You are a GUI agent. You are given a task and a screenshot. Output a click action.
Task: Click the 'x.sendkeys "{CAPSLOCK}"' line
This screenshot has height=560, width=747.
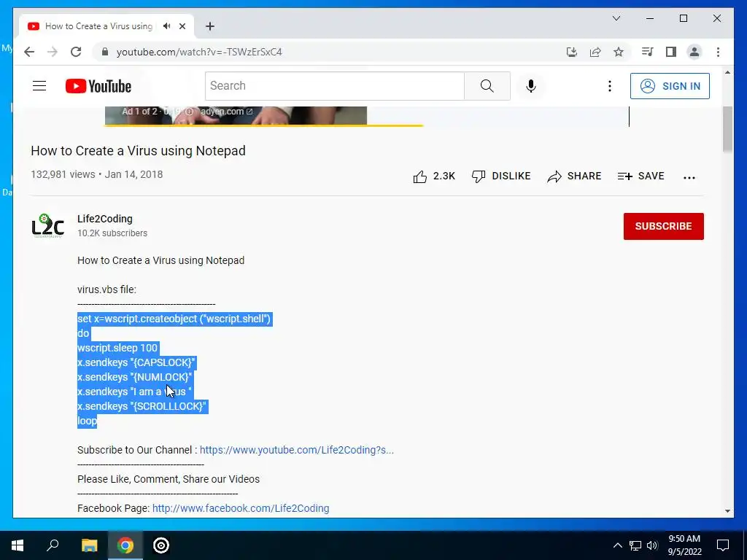pyautogui.click(x=136, y=363)
